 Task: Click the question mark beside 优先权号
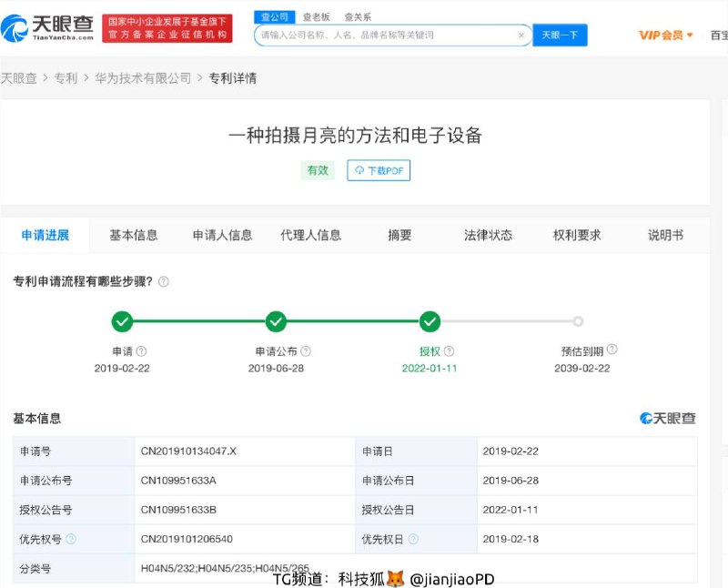[71, 538]
